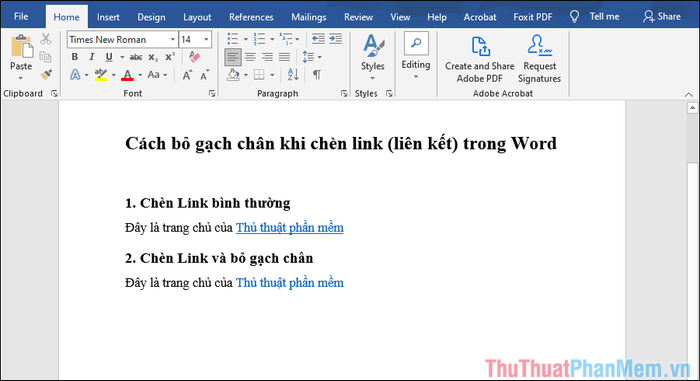This screenshot has width=700, height=381.
Task: Align text to the right
Action: pyautogui.click(x=267, y=57)
